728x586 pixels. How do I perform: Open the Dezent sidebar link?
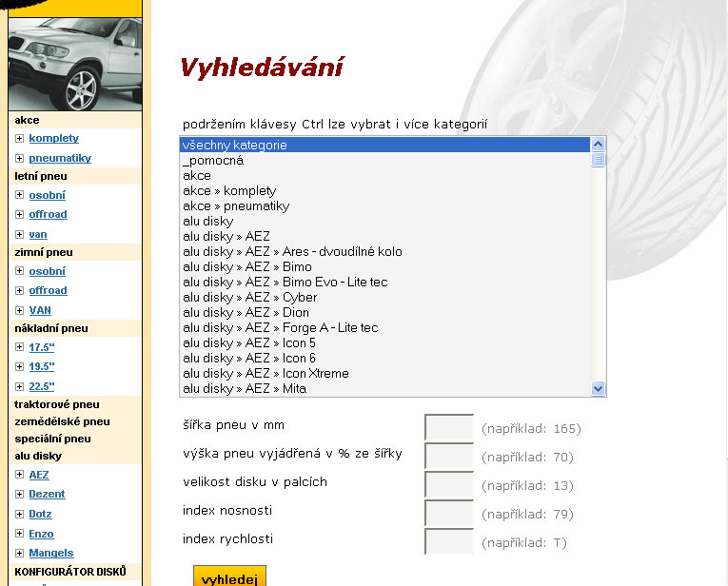[x=47, y=494]
